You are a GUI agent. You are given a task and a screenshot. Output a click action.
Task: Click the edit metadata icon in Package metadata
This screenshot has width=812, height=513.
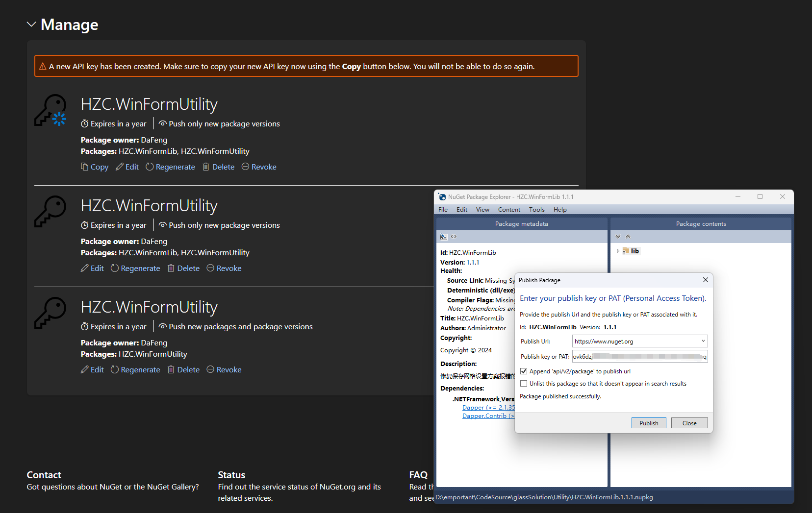444,237
